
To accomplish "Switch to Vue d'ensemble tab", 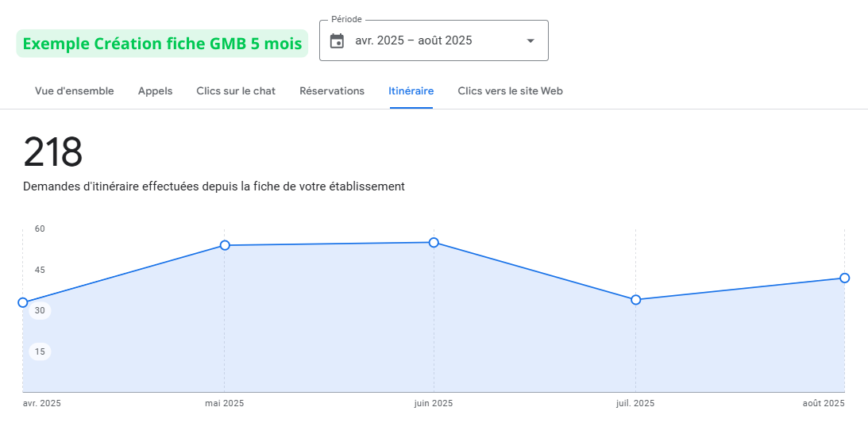I will click(x=74, y=91).
